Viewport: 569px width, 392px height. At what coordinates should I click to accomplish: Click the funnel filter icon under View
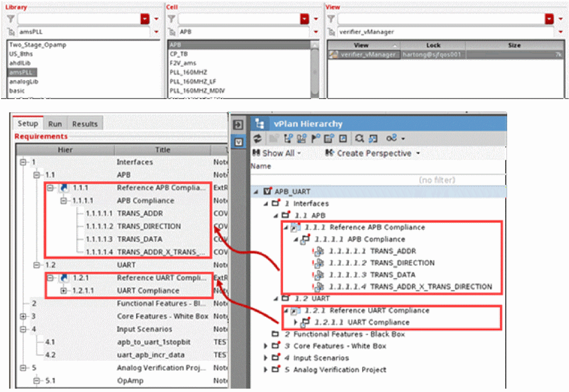(x=331, y=19)
